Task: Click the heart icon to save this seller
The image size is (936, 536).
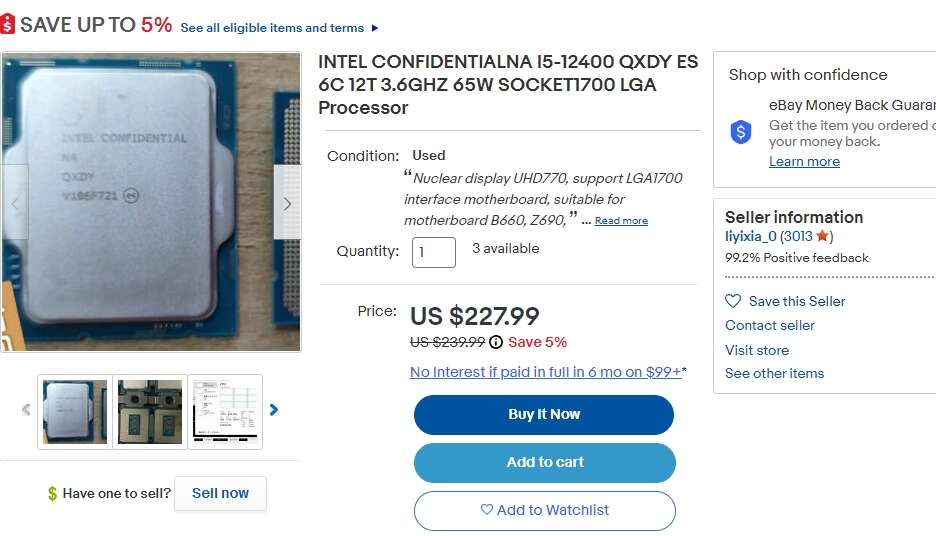Action: tap(733, 301)
